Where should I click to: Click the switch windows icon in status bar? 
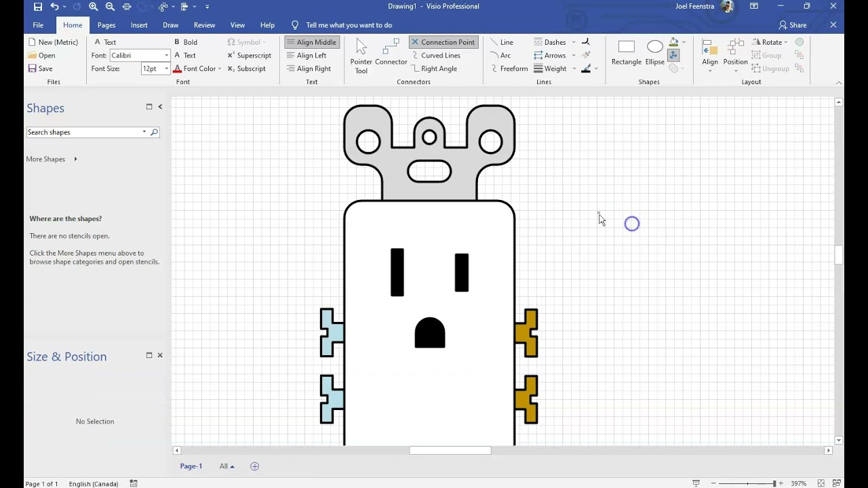[x=835, y=483]
